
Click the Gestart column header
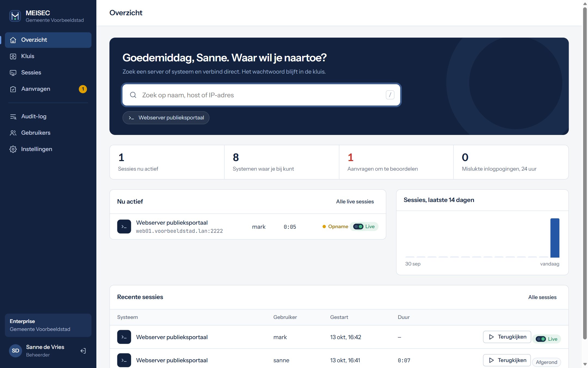[x=339, y=317]
